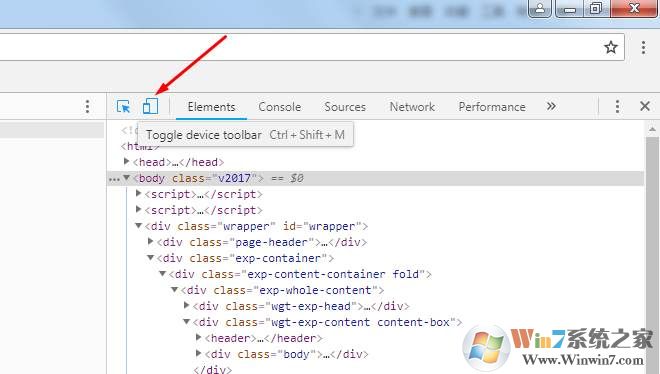This screenshot has width=660, height=374.
Task: Expand the head element node
Action: pyautogui.click(x=126, y=161)
